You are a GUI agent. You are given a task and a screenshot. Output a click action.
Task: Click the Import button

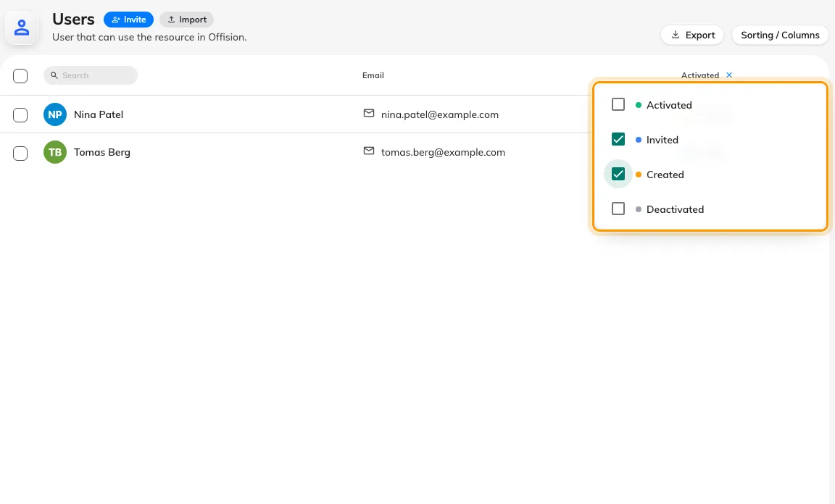(x=187, y=20)
